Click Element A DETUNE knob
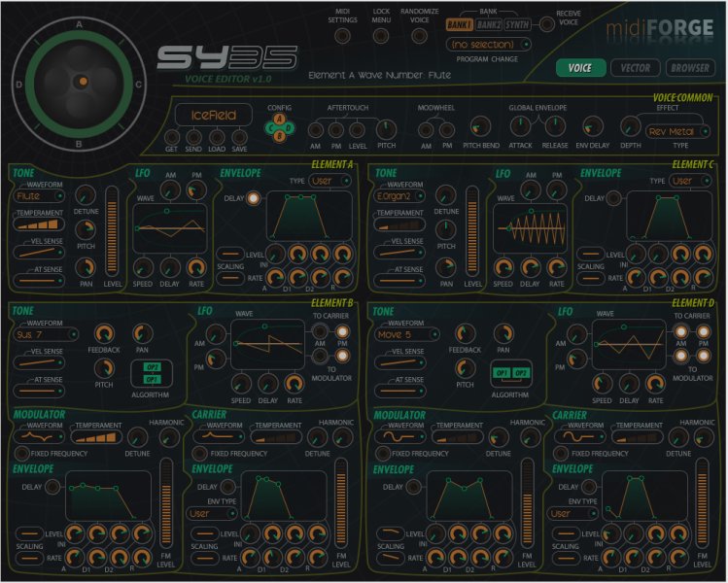This screenshot has width=728, height=583. (x=86, y=195)
